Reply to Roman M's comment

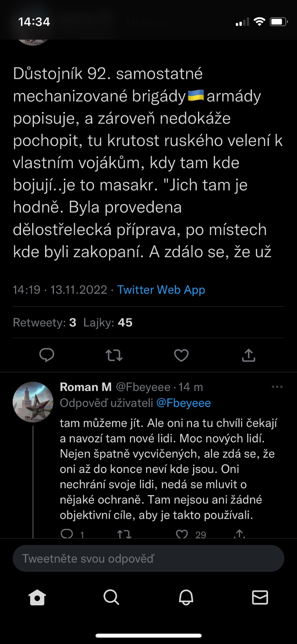[67, 534]
